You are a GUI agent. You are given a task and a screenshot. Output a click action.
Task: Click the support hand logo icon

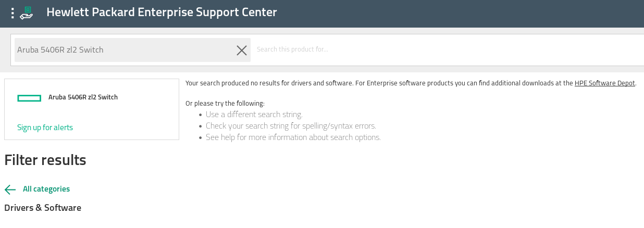[x=27, y=13]
